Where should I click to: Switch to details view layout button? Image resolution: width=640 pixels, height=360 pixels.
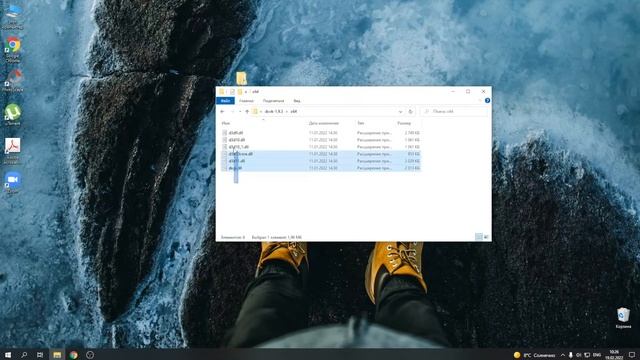tap(478, 237)
